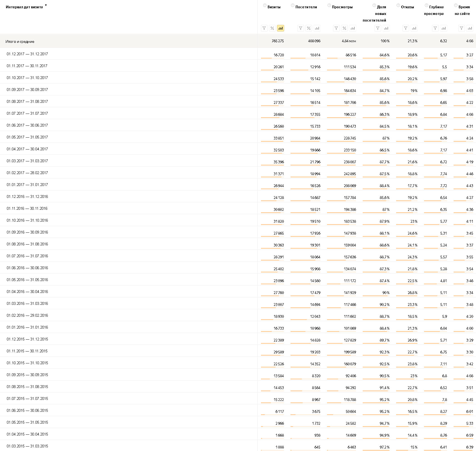
Task: Select row 01.04.2015 — 30.04.2015
Action: [x=27, y=434]
